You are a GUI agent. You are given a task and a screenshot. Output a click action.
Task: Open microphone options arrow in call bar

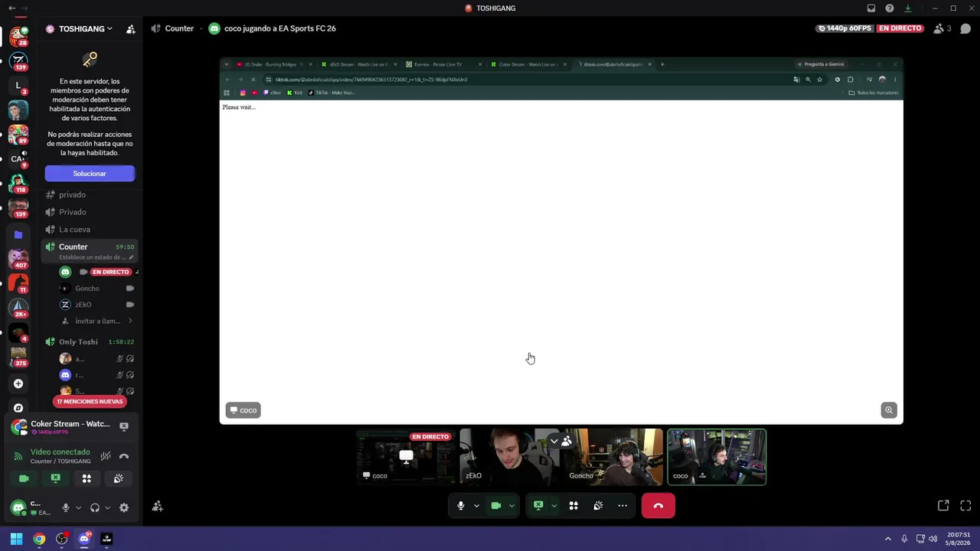coord(476,506)
